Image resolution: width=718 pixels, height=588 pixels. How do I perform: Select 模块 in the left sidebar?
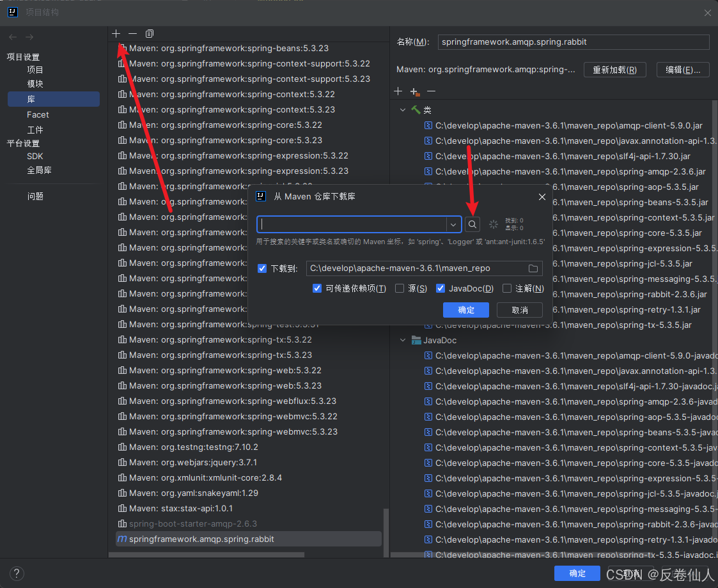point(35,83)
